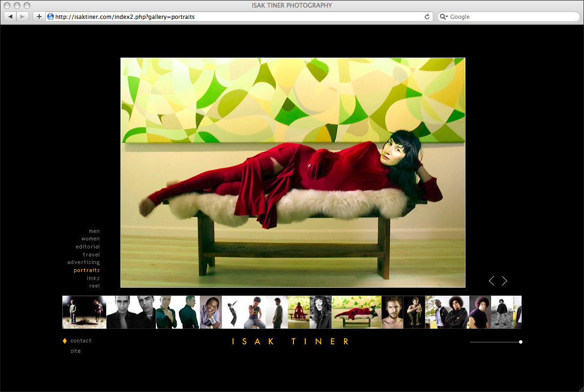The height and width of the screenshot is (392, 584).
Task: Show the previous photo with left arrow
Action: click(491, 281)
